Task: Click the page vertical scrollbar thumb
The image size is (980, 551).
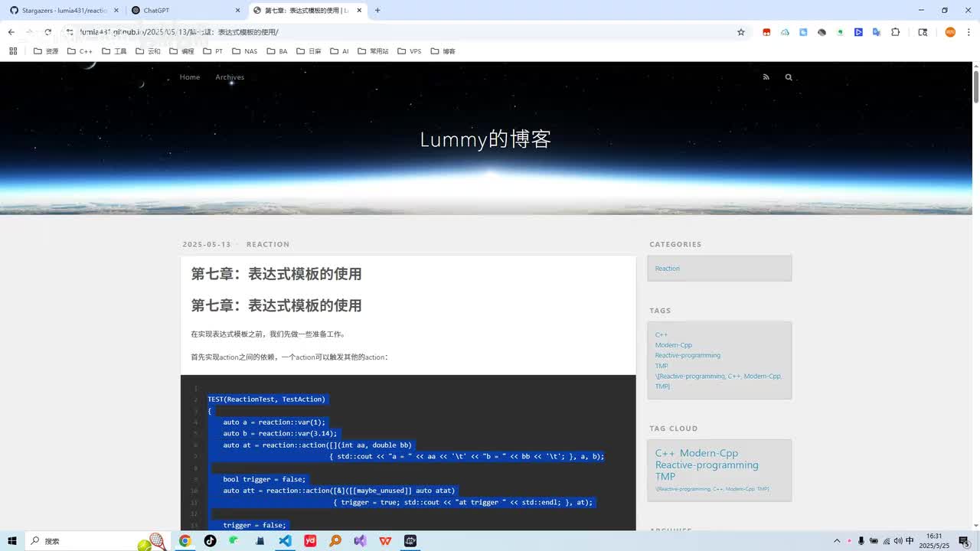Action: (x=976, y=86)
